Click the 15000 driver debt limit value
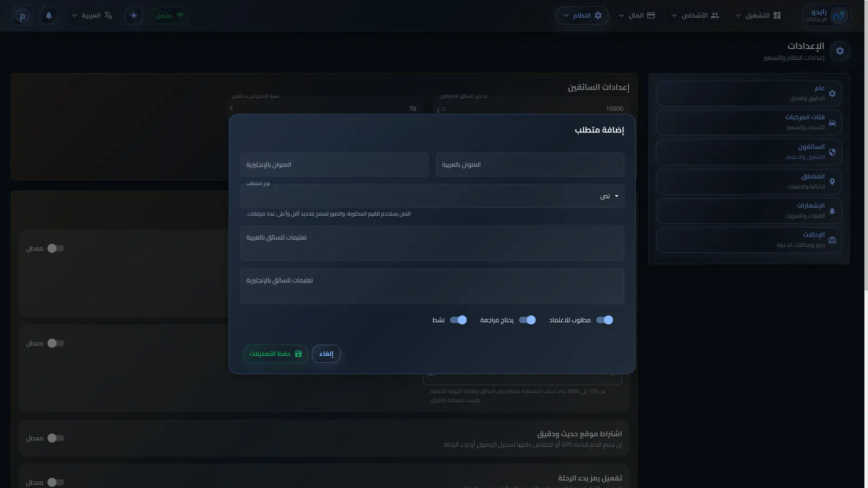The image size is (868, 488). pos(615,108)
